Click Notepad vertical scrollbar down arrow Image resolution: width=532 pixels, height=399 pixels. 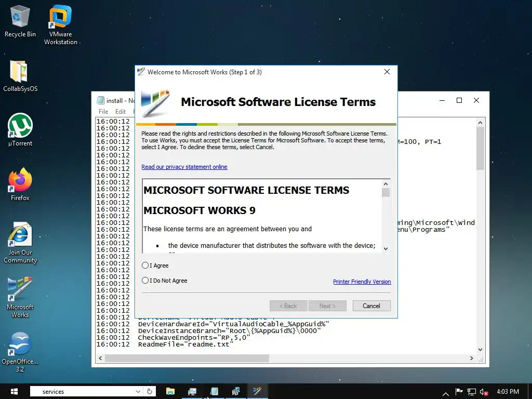(x=480, y=350)
